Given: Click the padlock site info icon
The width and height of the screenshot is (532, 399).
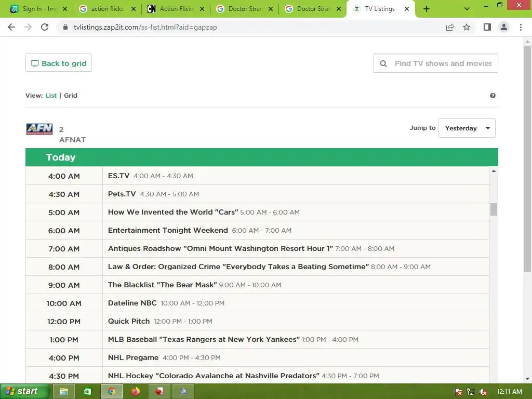Looking at the screenshot, I should (x=65, y=27).
